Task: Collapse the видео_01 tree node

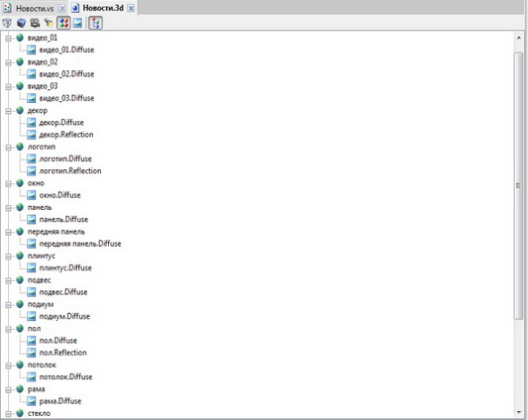Action: pyautogui.click(x=8, y=39)
